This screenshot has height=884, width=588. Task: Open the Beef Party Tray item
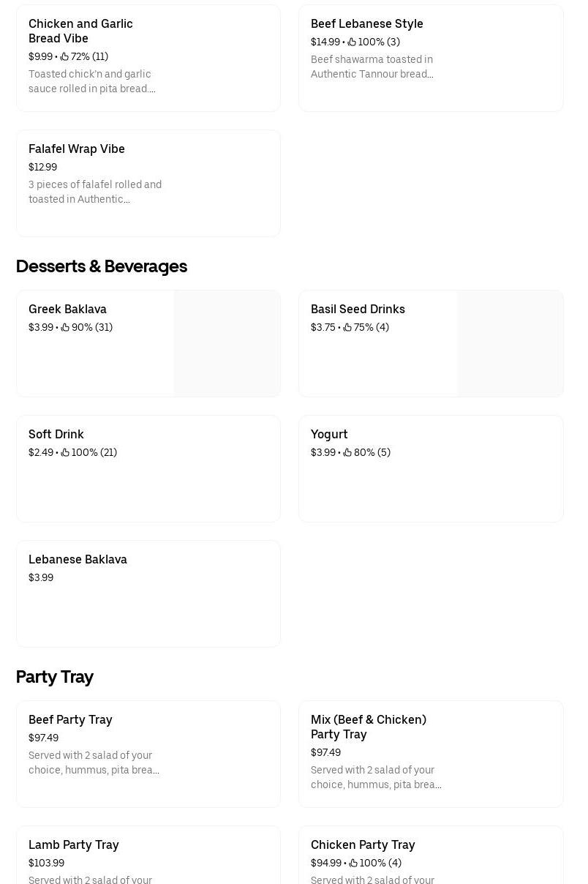click(x=148, y=754)
